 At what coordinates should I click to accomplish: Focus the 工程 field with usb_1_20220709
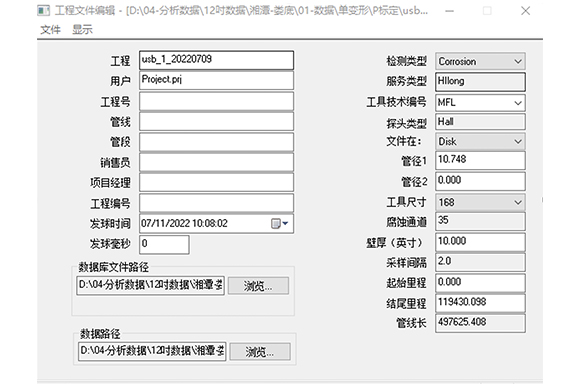(x=216, y=60)
